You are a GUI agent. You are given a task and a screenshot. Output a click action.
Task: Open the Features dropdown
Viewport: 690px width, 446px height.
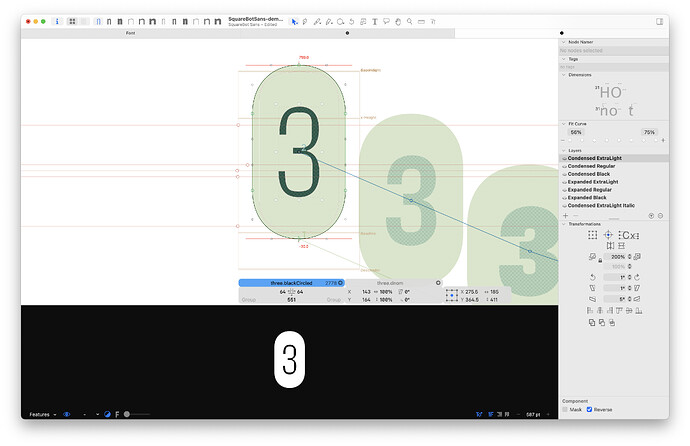tap(41, 414)
